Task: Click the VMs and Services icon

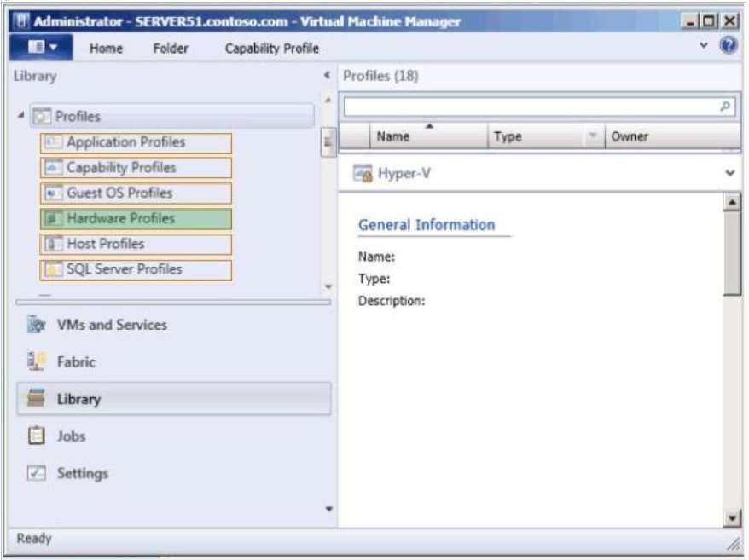Action: (37, 325)
